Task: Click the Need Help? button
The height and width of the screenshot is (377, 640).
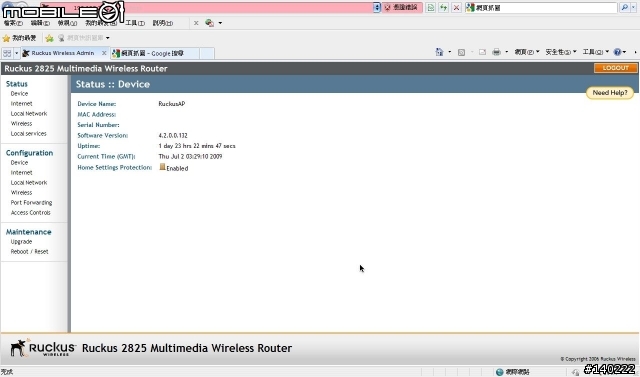Action: 610,93
